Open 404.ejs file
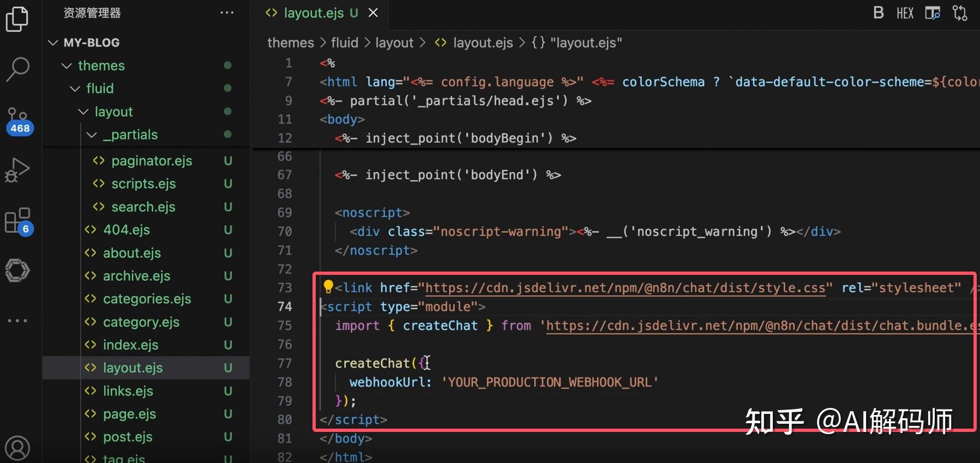The image size is (980, 463). 146,230
